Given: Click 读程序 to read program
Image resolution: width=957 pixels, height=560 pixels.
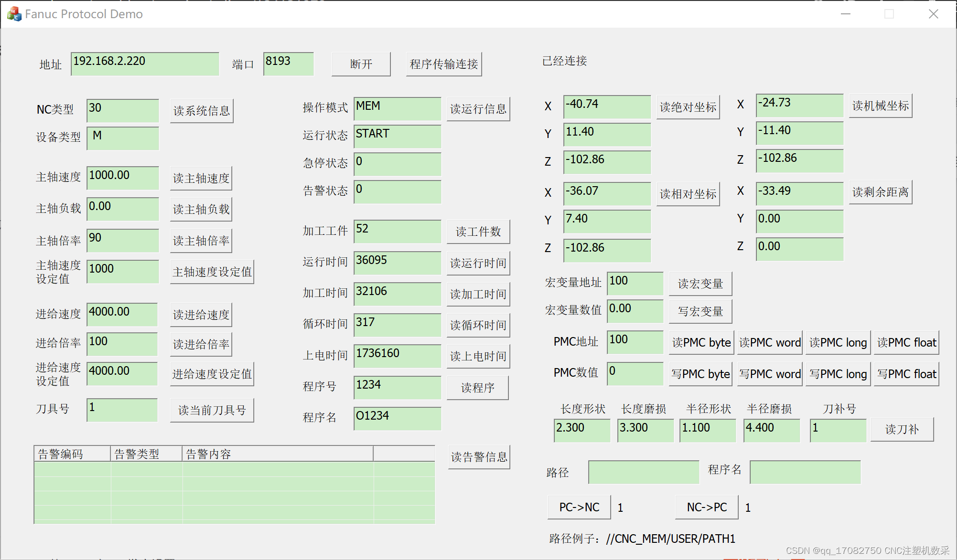Looking at the screenshot, I should 477,387.
